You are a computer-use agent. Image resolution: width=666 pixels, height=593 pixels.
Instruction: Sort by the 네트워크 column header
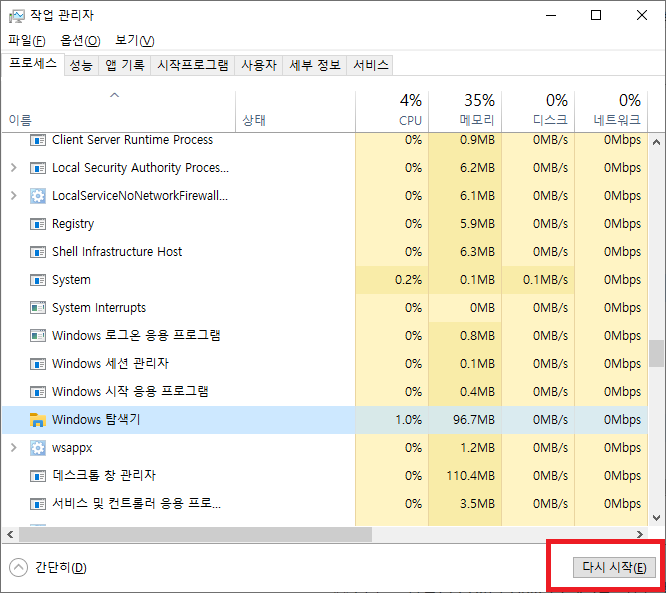(611, 112)
